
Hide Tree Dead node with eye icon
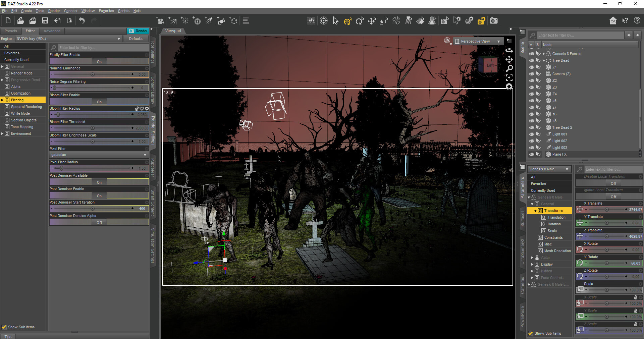532,60
